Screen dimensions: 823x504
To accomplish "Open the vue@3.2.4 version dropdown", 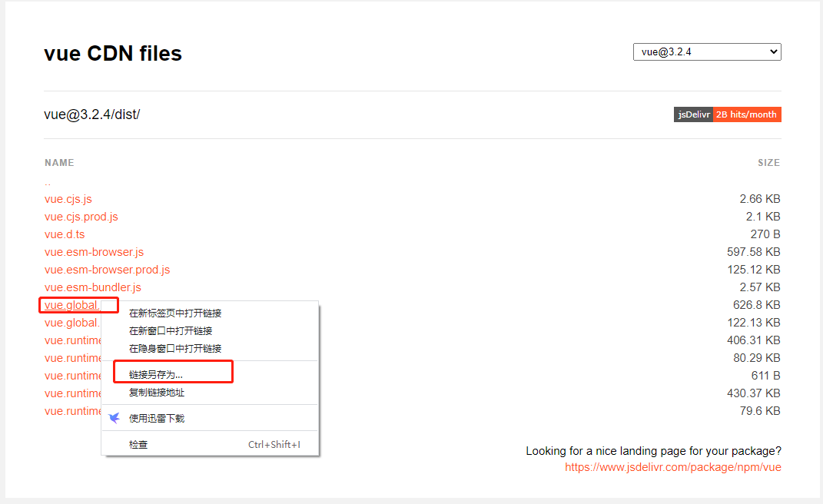I will pyautogui.click(x=707, y=52).
